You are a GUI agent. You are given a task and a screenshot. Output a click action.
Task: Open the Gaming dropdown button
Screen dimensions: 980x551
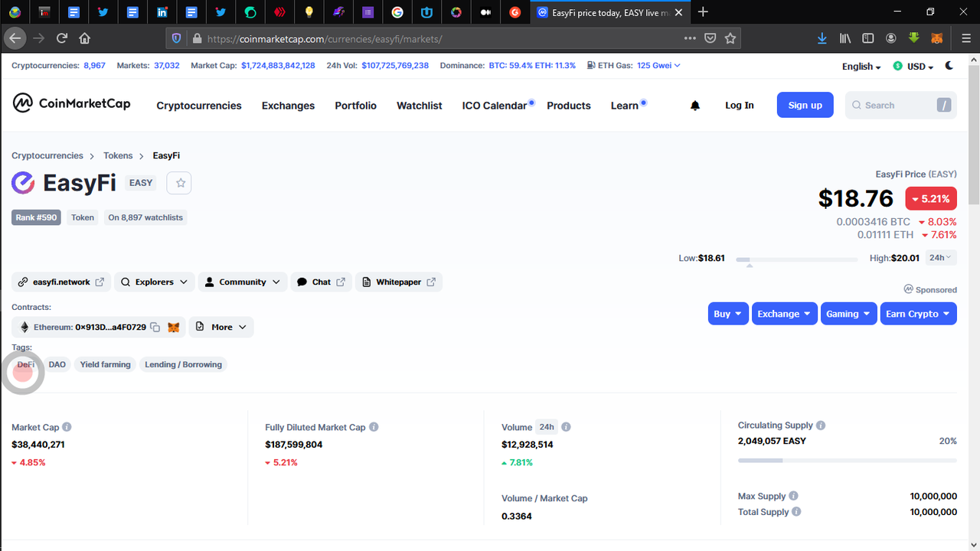848,314
